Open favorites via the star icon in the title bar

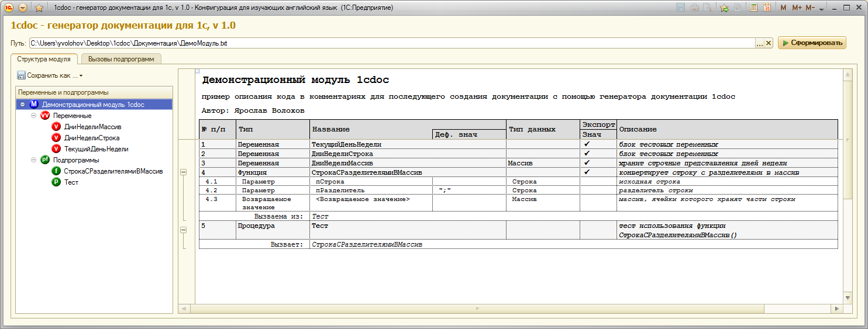[x=39, y=8]
